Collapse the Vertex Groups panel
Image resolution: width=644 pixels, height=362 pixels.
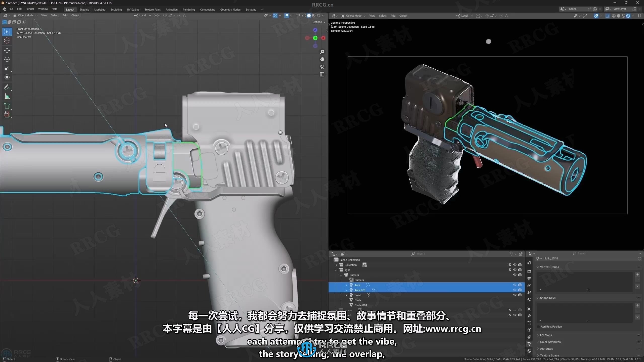point(549,267)
